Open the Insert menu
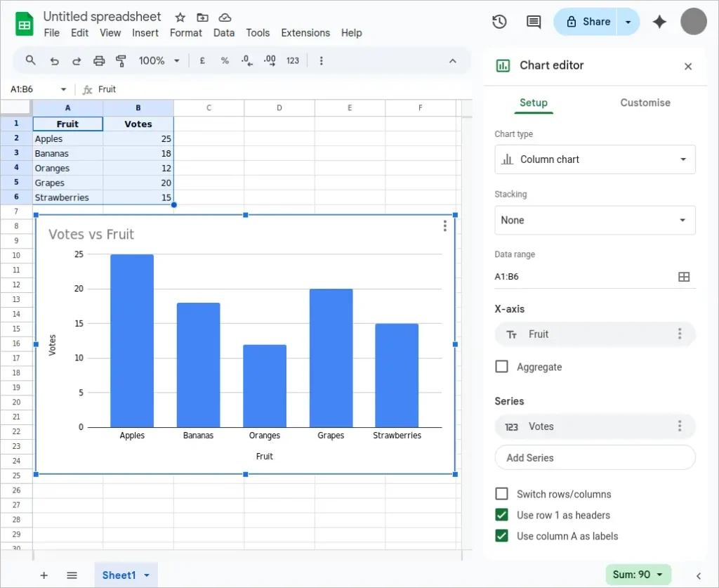The width and height of the screenshot is (719, 588). click(145, 32)
